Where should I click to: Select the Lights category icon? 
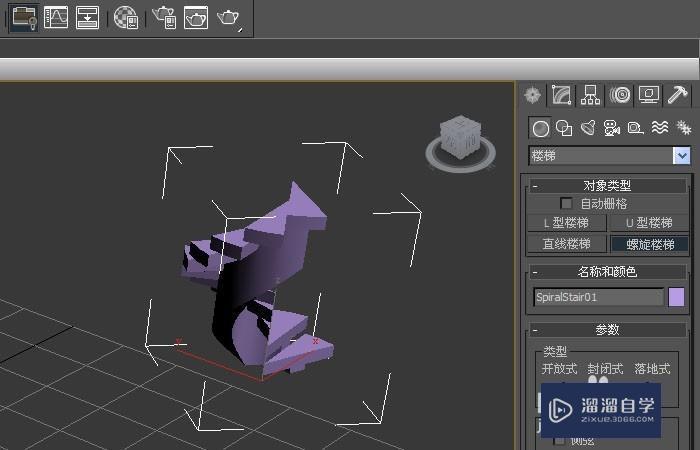(588, 128)
